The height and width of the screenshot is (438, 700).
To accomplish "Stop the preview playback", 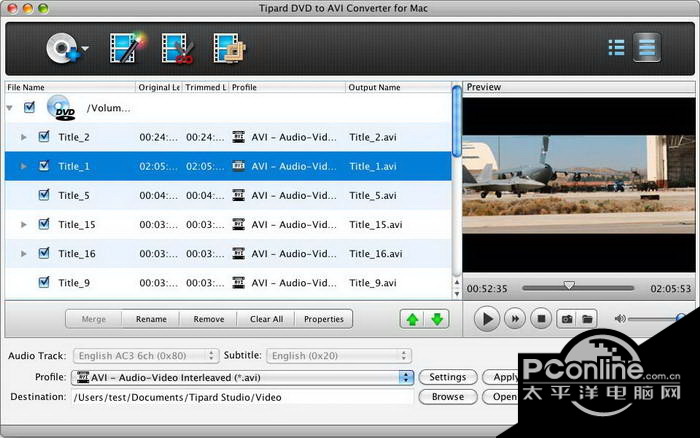I will 541,319.
